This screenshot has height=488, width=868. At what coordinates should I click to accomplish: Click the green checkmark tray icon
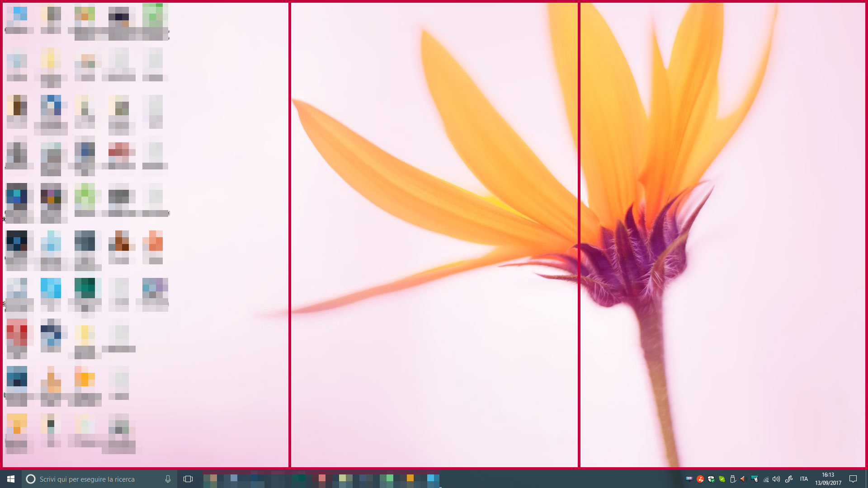pyautogui.click(x=722, y=479)
